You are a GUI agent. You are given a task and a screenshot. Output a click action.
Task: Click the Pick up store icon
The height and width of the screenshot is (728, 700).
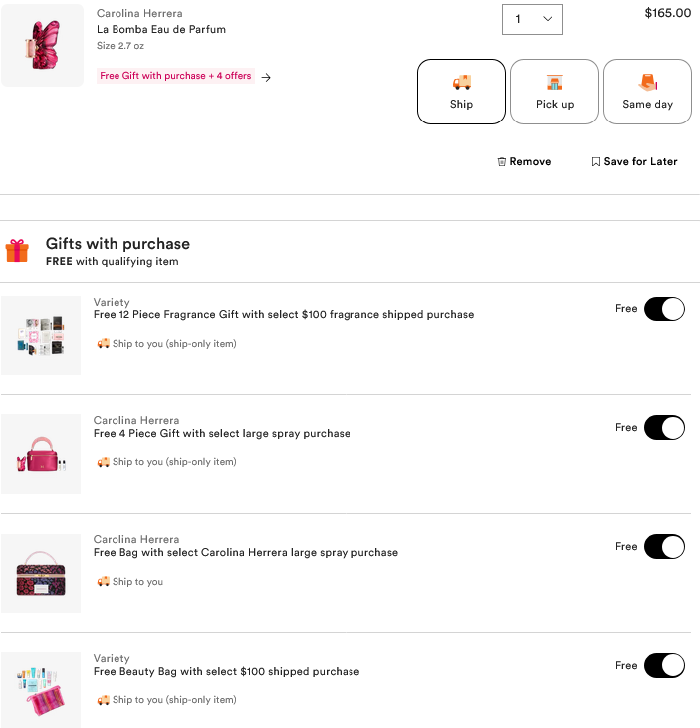[554, 83]
